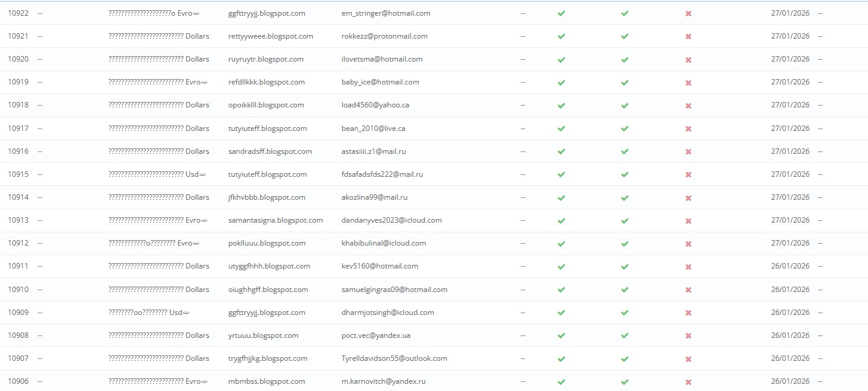868x391 pixels.
Task: Click the email dharmjotsingh@icloud.com
Action: 388,313
